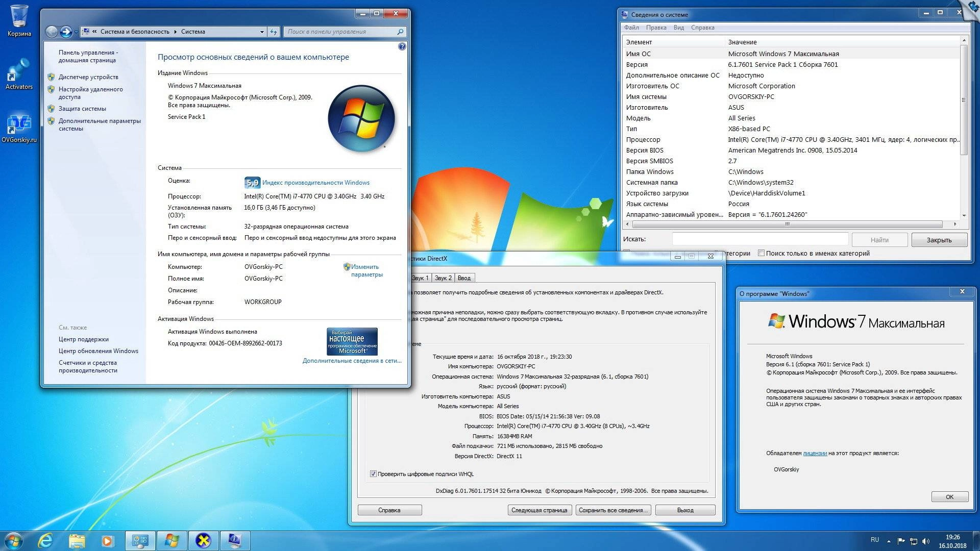The image size is (980, 551).
Task: Open the Activators desktop shortcut
Action: click(19, 74)
